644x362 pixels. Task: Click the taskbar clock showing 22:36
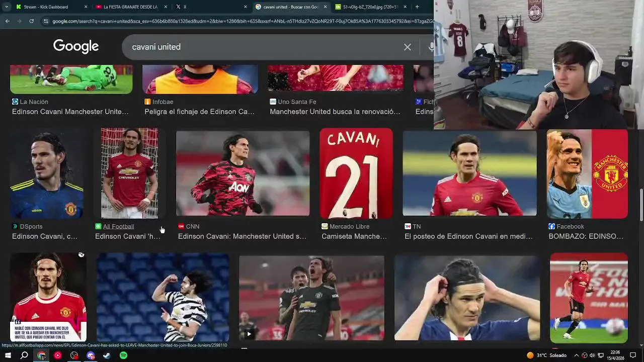point(615,355)
